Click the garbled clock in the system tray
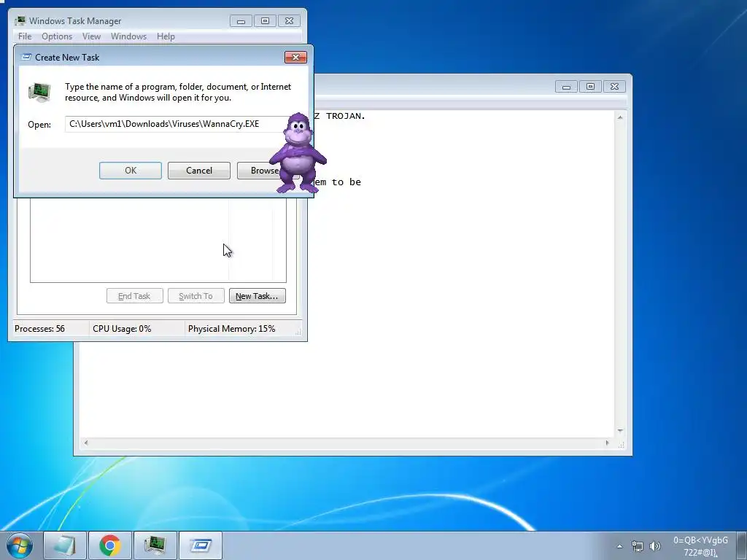747x560 pixels. tap(701, 546)
